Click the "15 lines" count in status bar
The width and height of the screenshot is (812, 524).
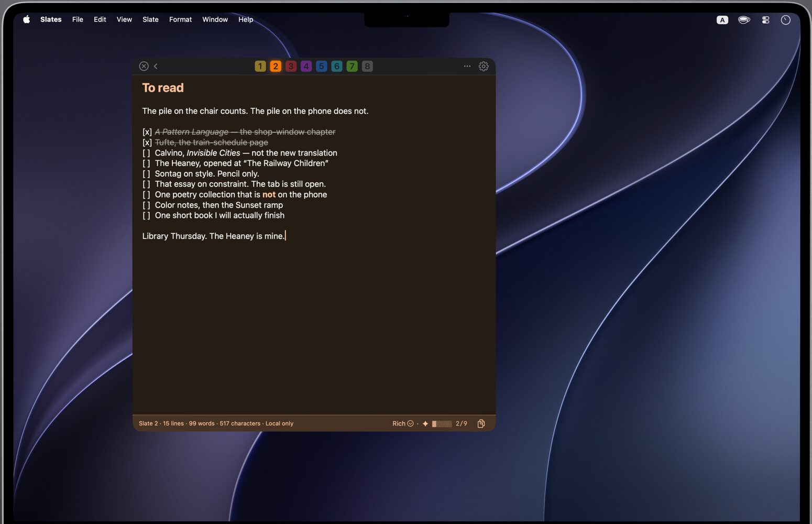pos(173,423)
